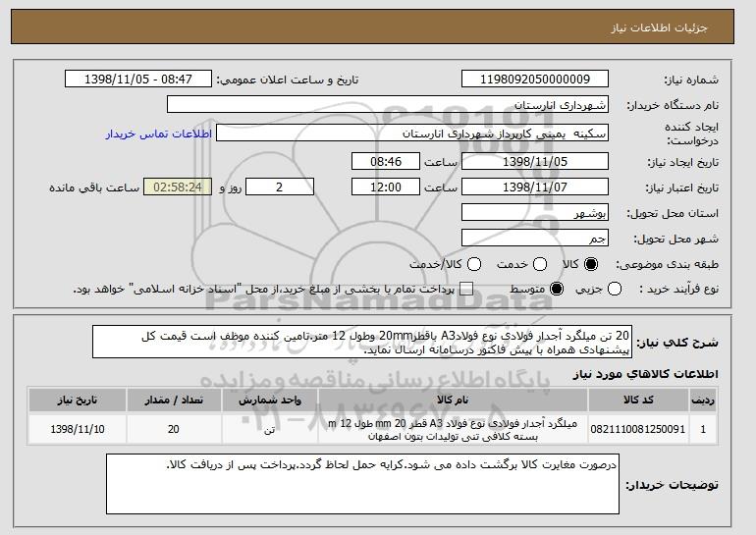756x535 pixels.
Task: Click the quantity cell 20
Action: [x=174, y=429]
